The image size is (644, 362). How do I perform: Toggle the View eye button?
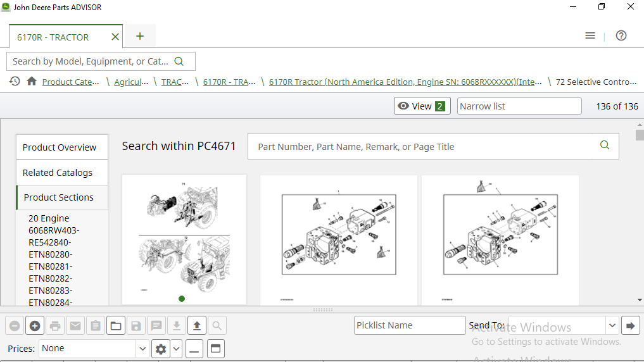(422, 106)
